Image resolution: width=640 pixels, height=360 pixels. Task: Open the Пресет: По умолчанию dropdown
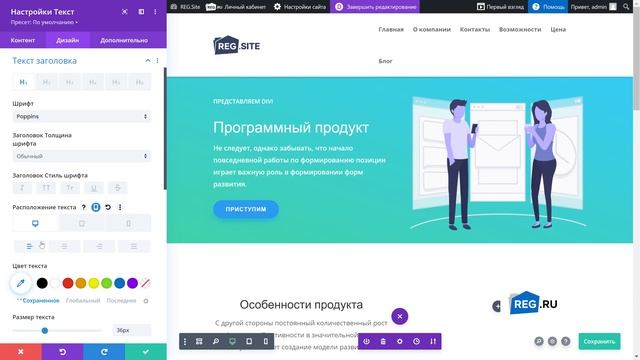tap(44, 22)
